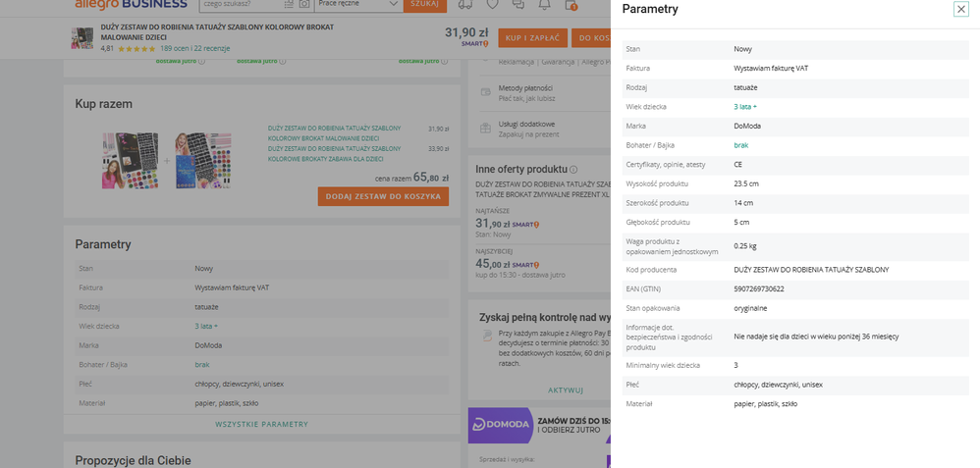Image resolution: width=980 pixels, height=468 pixels.
Task: Click the search filter options icon
Action: (288, 5)
